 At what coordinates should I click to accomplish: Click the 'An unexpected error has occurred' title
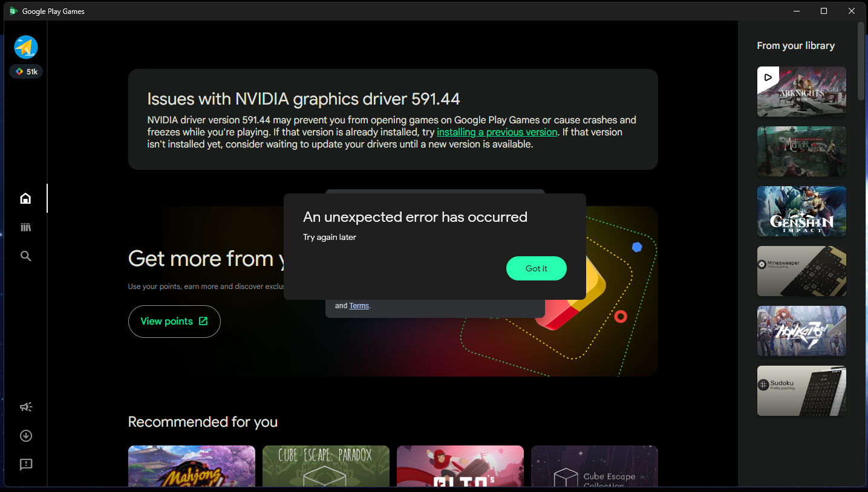coord(415,217)
